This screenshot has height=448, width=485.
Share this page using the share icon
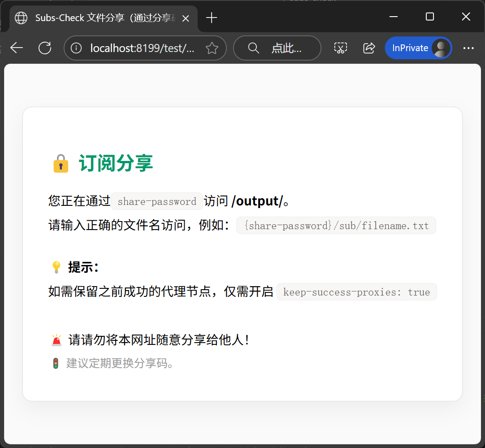click(x=369, y=48)
